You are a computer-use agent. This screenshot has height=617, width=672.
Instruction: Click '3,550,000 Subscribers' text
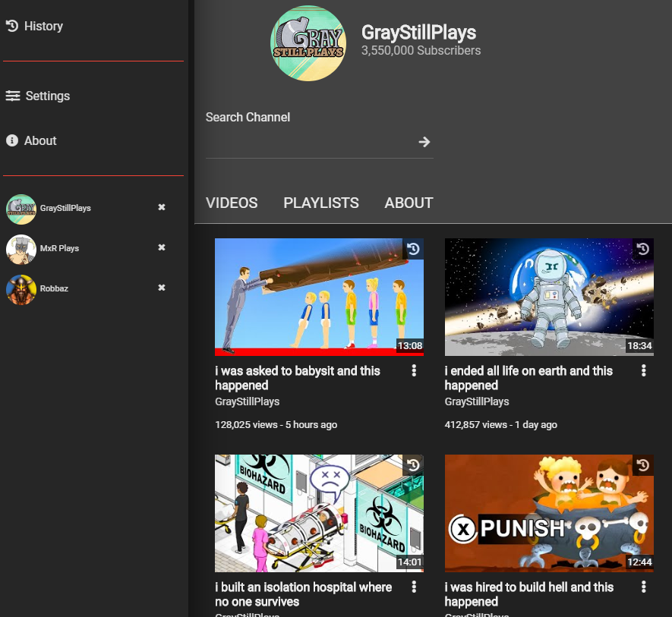point(421,51)
